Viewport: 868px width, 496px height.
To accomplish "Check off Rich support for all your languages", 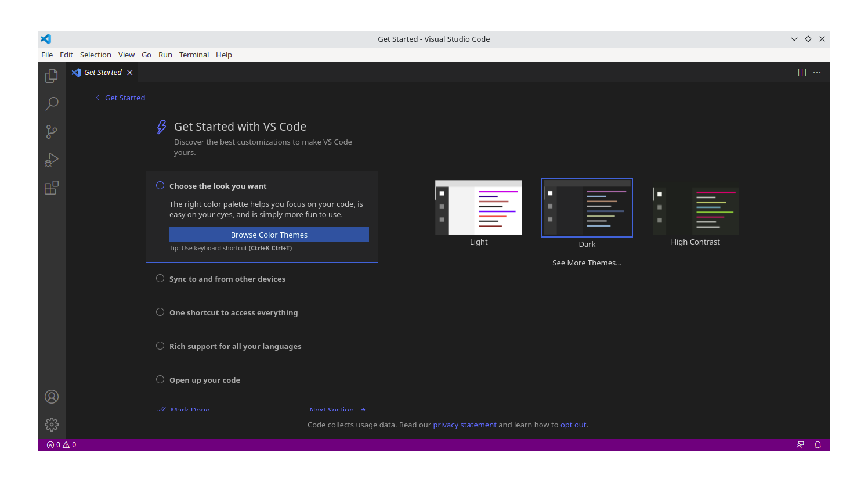I will coord(160,346).
